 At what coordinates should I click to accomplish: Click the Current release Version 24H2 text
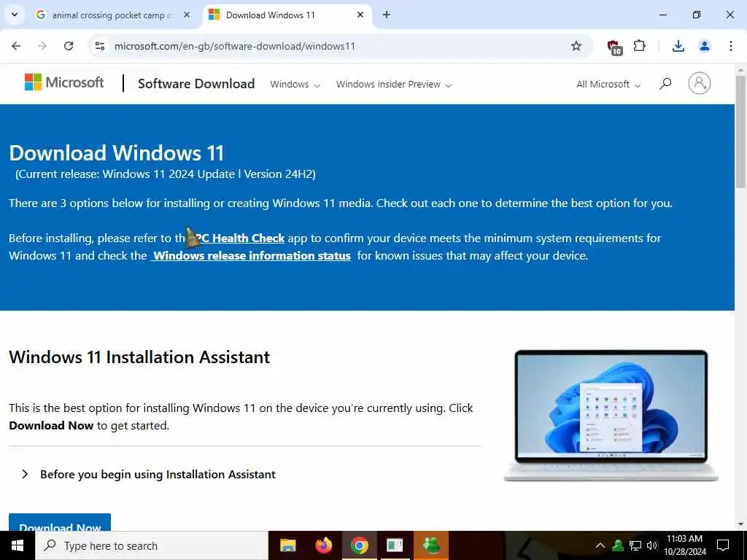(166, 174)
